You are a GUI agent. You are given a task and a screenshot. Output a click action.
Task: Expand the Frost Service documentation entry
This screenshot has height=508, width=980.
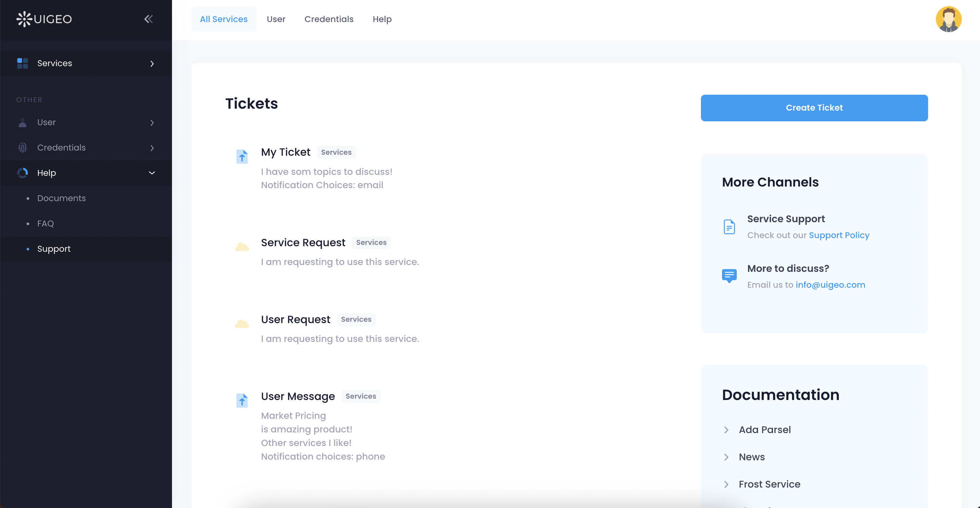726,484
